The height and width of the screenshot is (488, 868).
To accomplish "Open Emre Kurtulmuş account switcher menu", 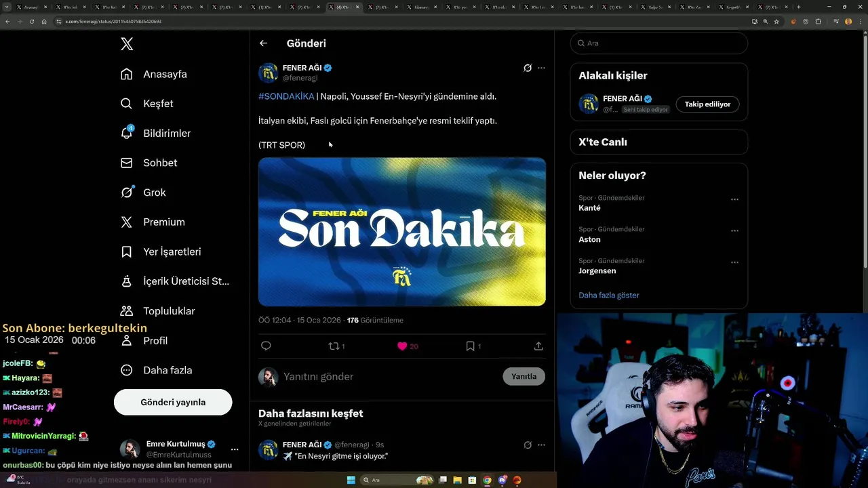I will tap(235, 449).
